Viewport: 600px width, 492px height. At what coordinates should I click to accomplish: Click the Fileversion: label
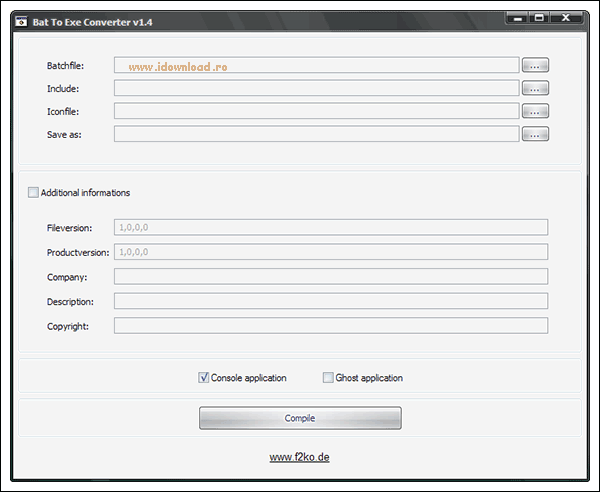(x=70, y=228)
